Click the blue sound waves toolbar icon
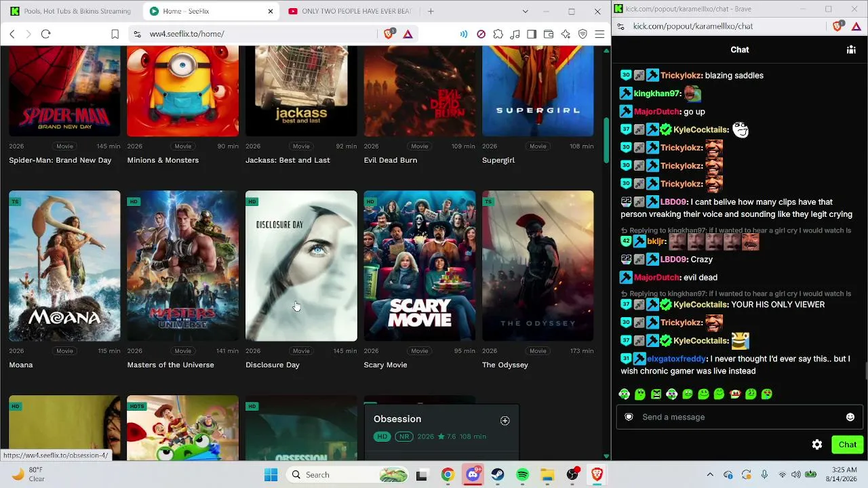 [x=464, y=34]
